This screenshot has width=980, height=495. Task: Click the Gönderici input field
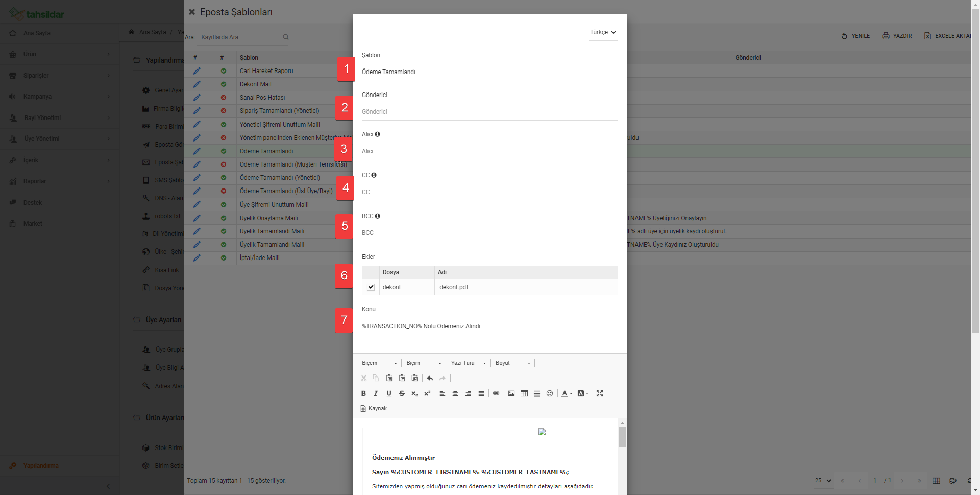point(489,112)
